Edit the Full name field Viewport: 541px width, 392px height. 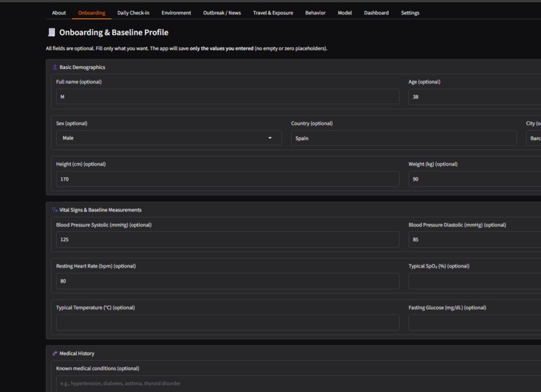[x=228, y=96]
